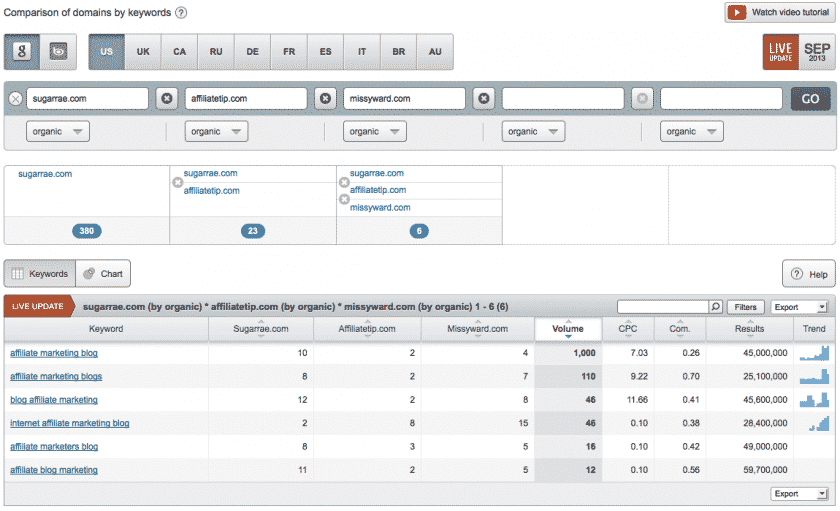Switch to the Chart view tab

coord(103,274)
